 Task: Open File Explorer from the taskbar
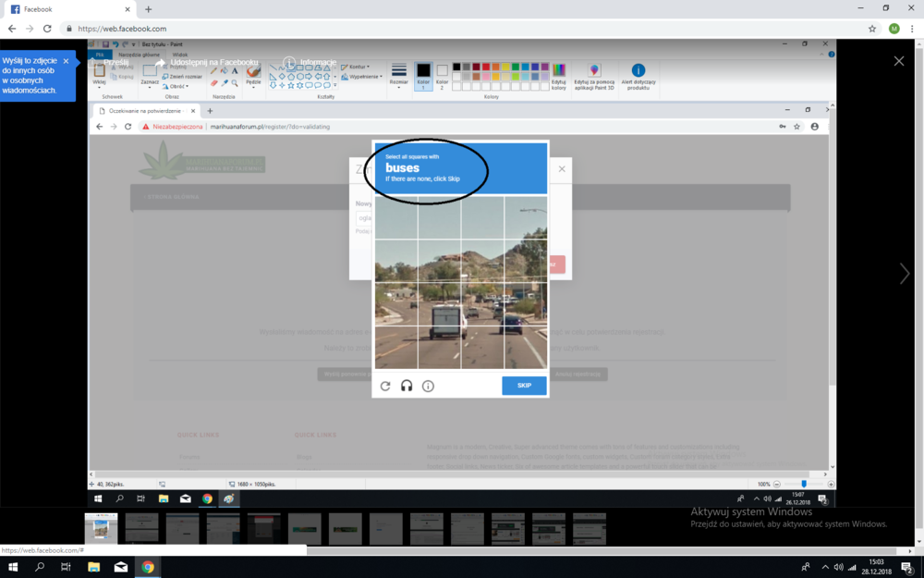click(x=93, y=567)
